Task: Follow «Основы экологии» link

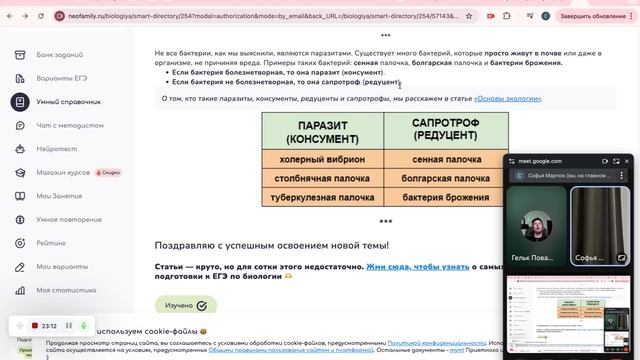Action: [x=507, y=98]
